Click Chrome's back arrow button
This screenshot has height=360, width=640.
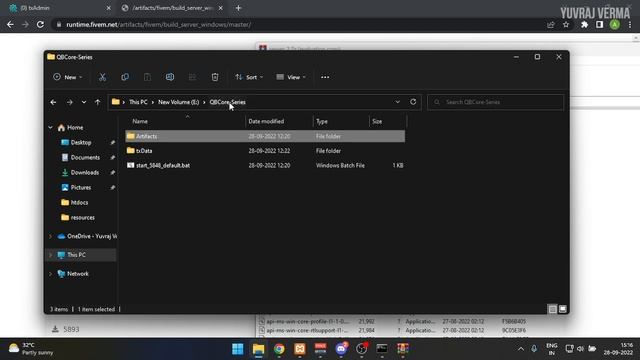pyautogui.click(x=10, y=24)
